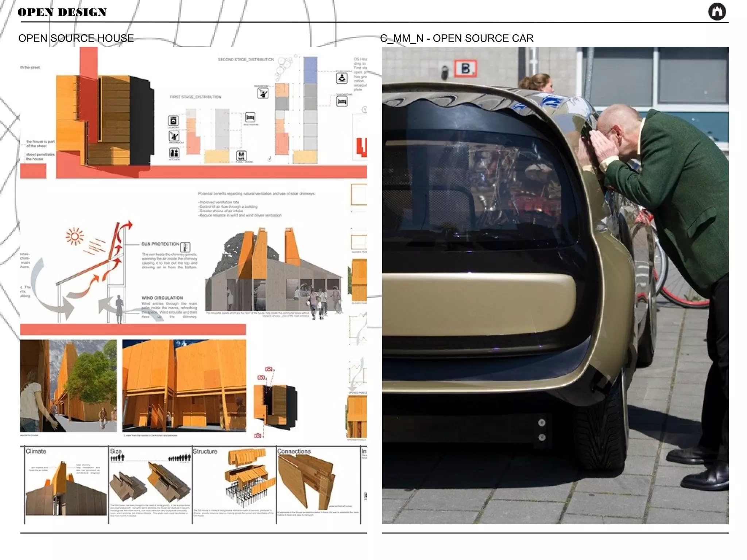This screenshot has height=560, width=747.
Task: Select the Structure panel at bottom
Action: (x=234, y=485)
